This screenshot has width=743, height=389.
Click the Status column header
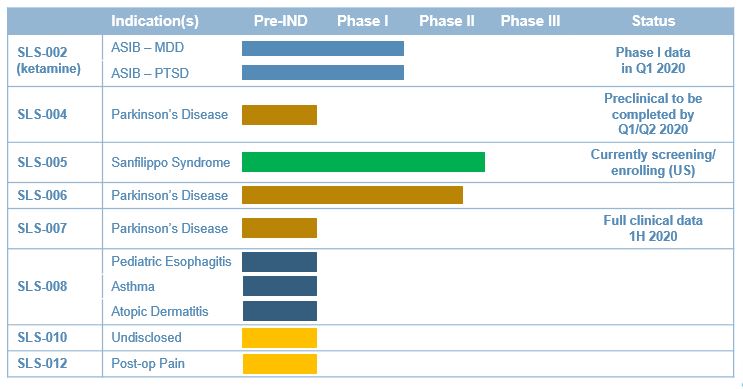pos(653,21)
